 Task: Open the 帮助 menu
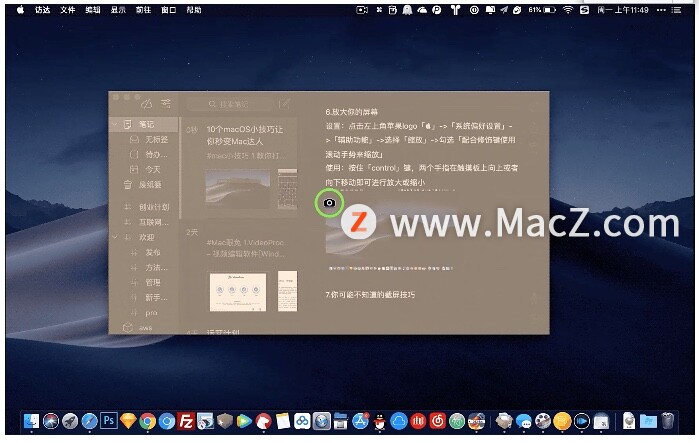coord(193,10)
